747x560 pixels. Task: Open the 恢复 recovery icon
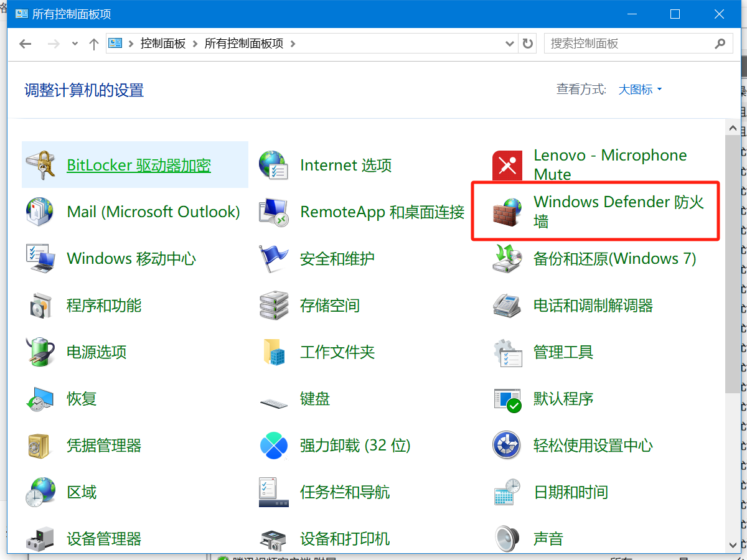coord(40,398)
